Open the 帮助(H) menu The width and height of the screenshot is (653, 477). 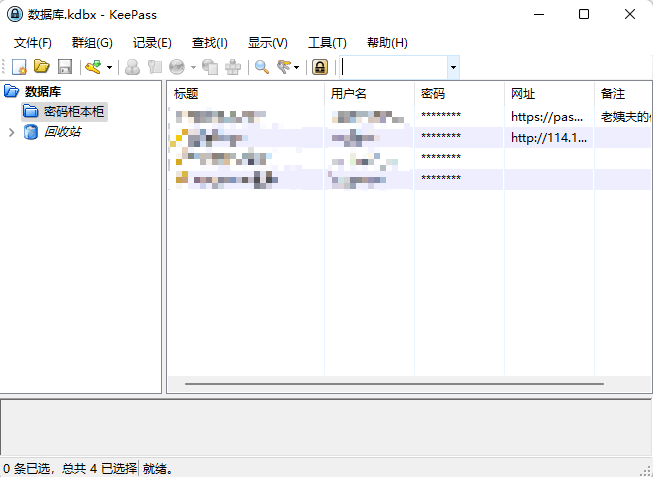(387, 42)
